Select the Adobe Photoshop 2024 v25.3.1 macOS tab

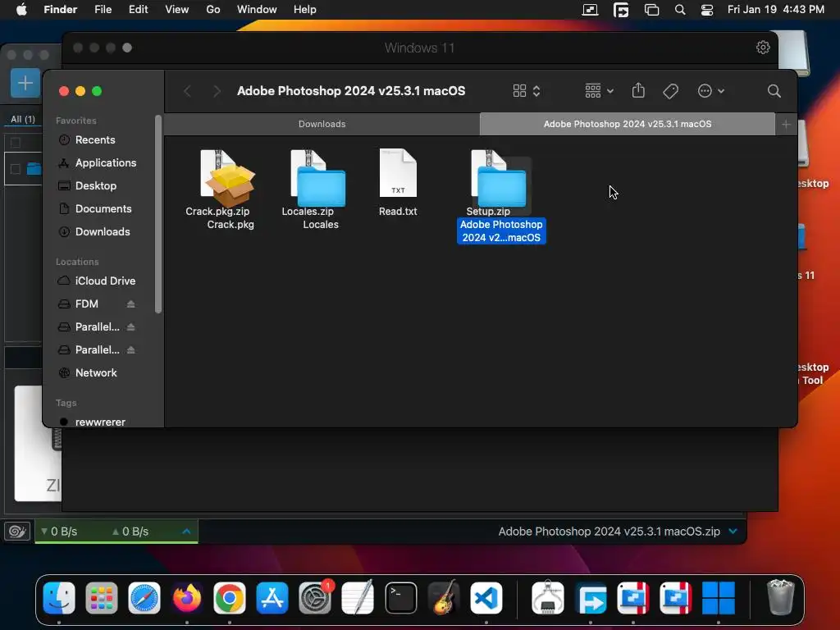coord(628,124)
